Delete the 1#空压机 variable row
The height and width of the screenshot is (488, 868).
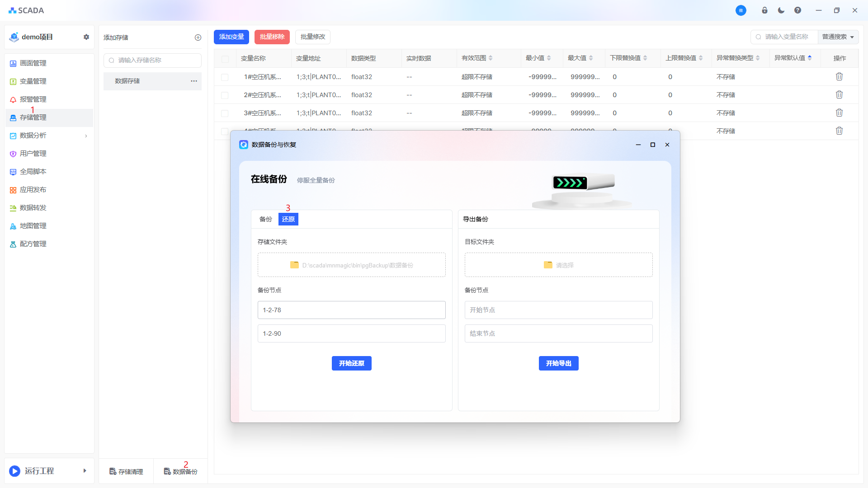pyautogui.click(x=839, y=77)
